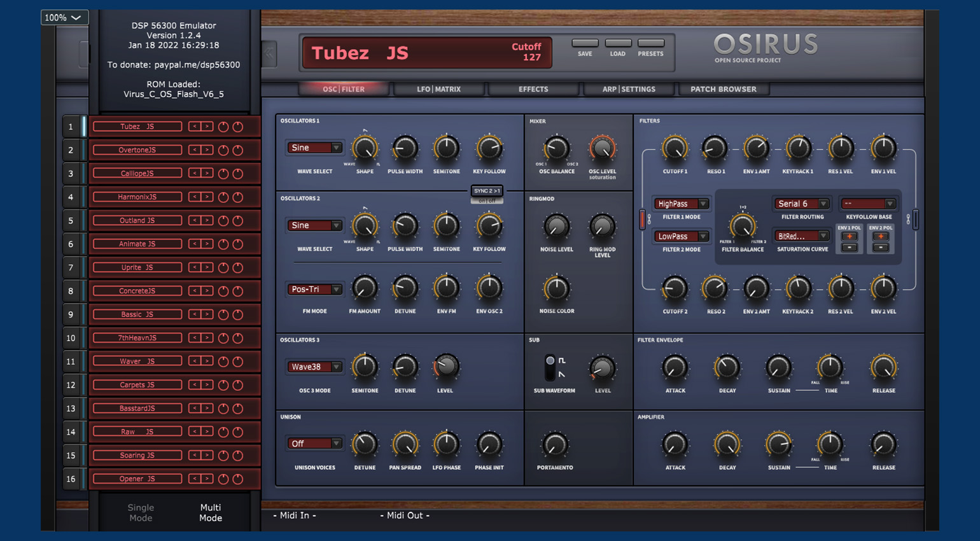Viewport: 980px width, 541px height.
Task: Click the next preset arrow on part 1
Action: point(207,127)
